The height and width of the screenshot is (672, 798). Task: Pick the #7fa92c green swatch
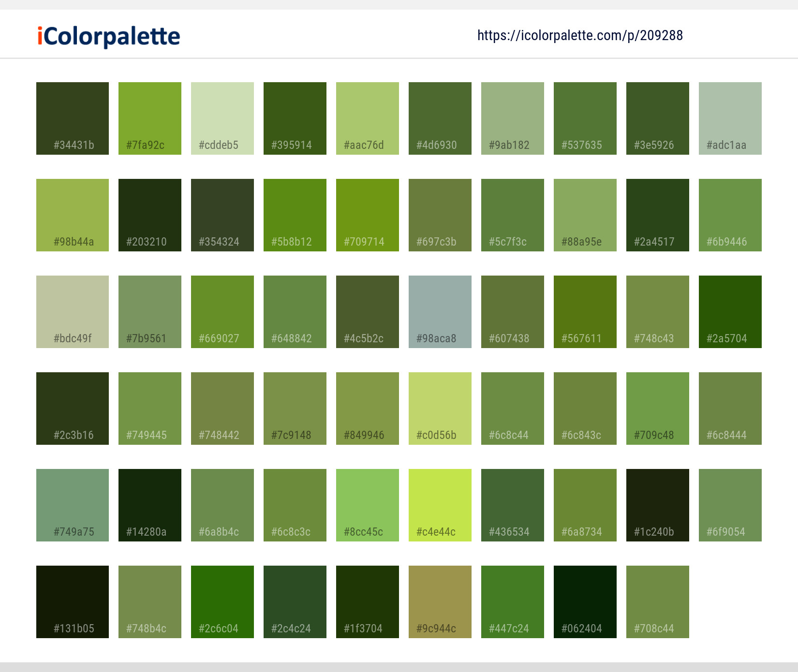[150, 118]
